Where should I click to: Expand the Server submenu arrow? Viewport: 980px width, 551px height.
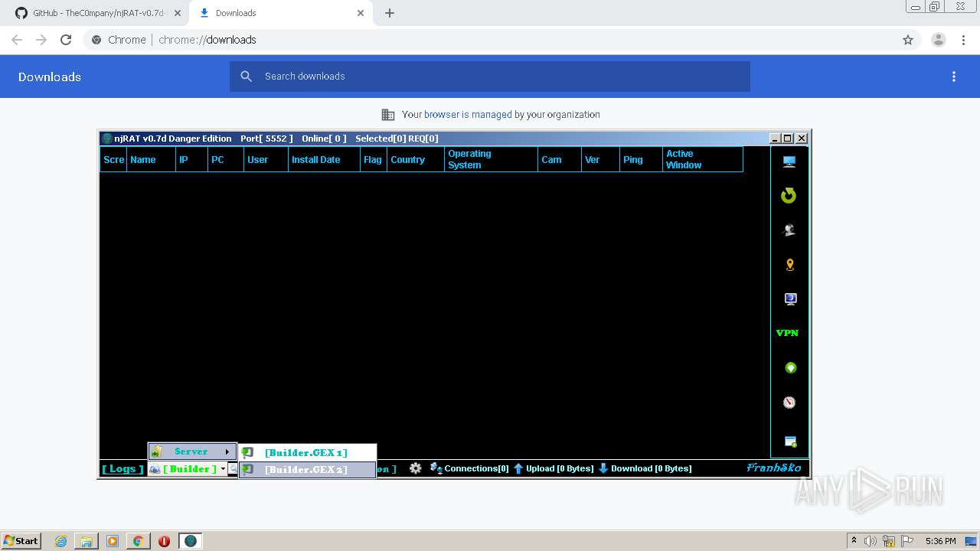click(x=227, y=452)
